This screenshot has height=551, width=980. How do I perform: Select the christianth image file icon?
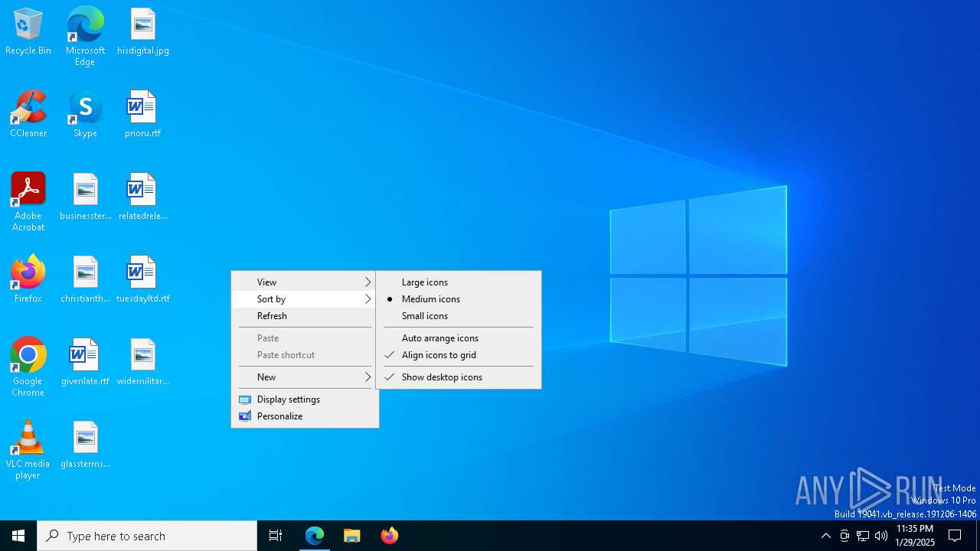(x=85, y=280)
